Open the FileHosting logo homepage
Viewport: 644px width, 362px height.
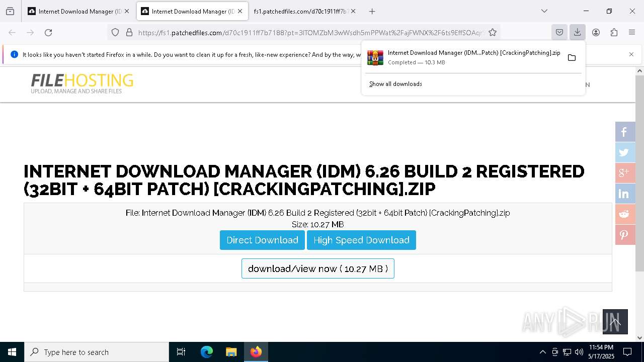point(82,83)
